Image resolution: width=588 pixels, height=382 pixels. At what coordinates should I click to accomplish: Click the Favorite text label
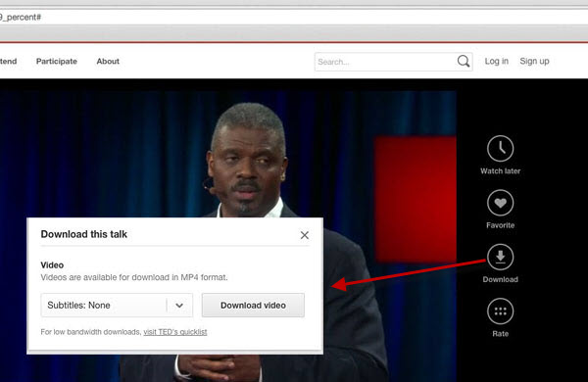[x=500, y=225]
